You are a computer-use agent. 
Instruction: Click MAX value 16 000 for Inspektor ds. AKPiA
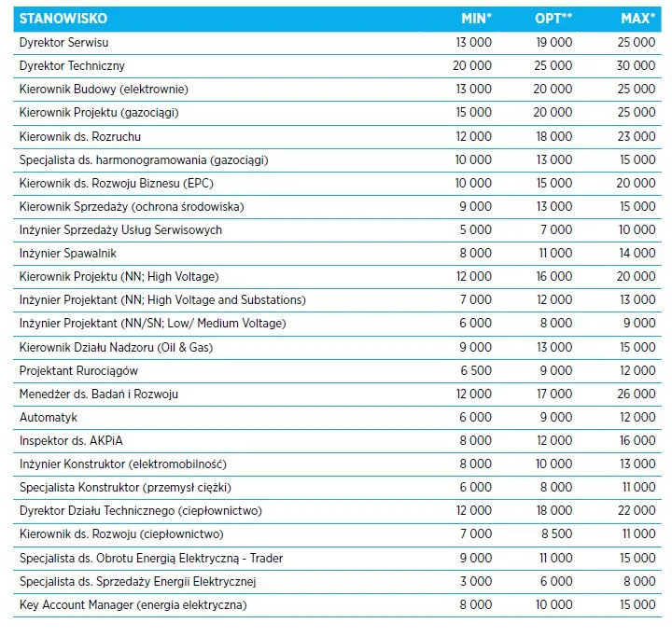tap(637, 440)
